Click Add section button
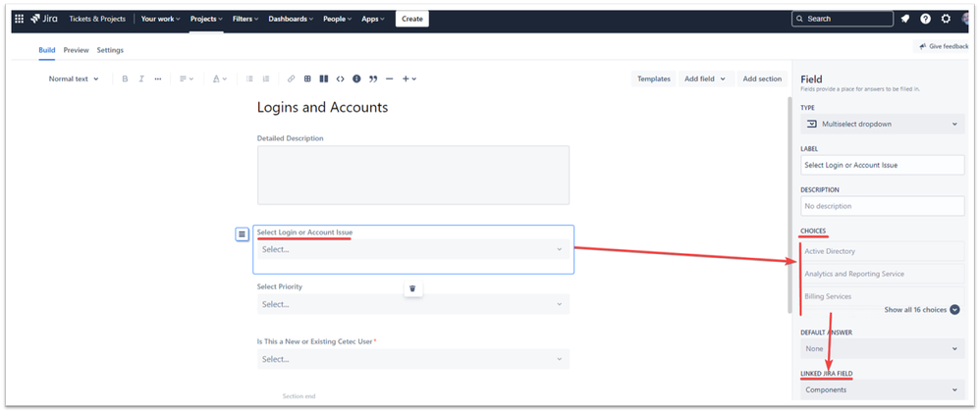The height and width of the screenshot is (413, 980). [x=762, y=78]
